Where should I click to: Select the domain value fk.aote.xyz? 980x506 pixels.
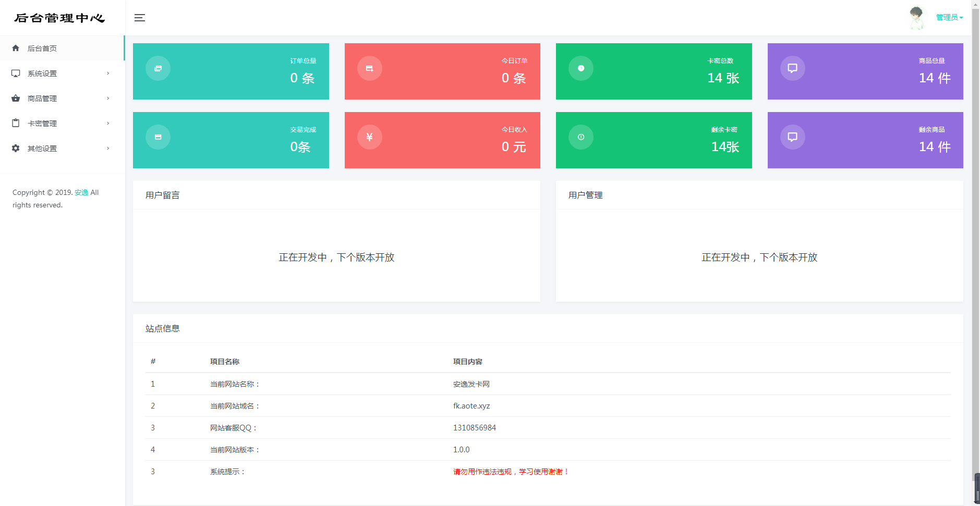[x=471, y=406]
